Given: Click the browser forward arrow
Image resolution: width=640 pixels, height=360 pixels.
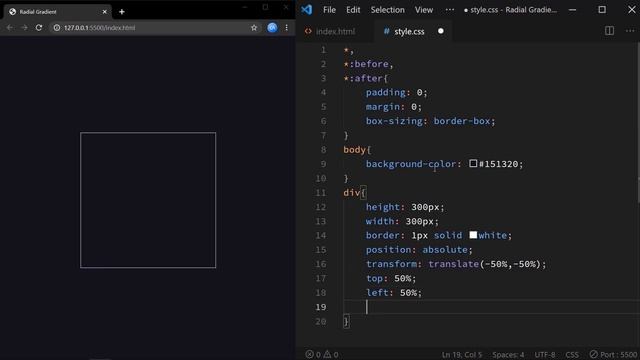Looking at the screenshot, I should coord(24,28).
